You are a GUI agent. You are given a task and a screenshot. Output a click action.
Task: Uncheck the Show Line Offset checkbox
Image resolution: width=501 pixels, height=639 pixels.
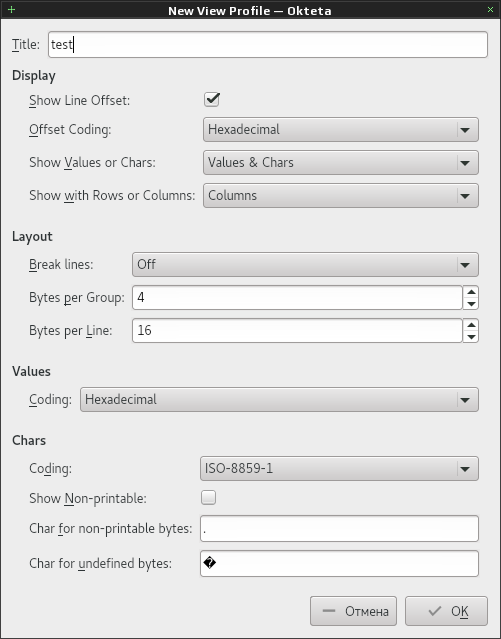pos(212,100)
